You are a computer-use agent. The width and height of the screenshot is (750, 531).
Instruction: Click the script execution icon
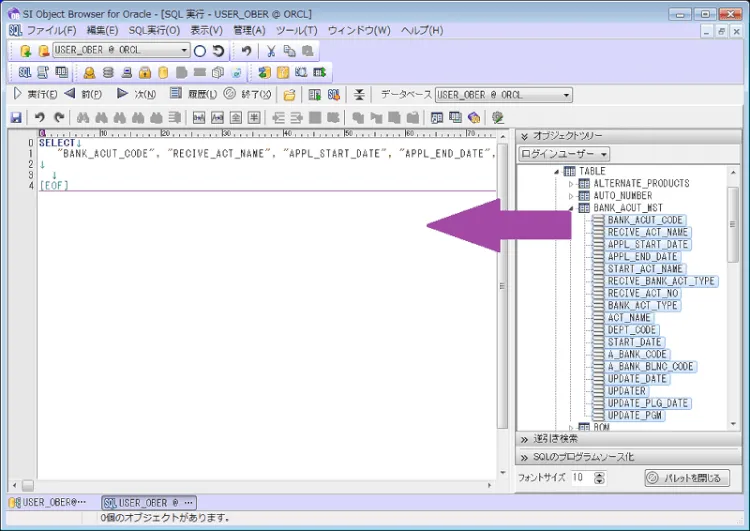[x=43, y=73]
